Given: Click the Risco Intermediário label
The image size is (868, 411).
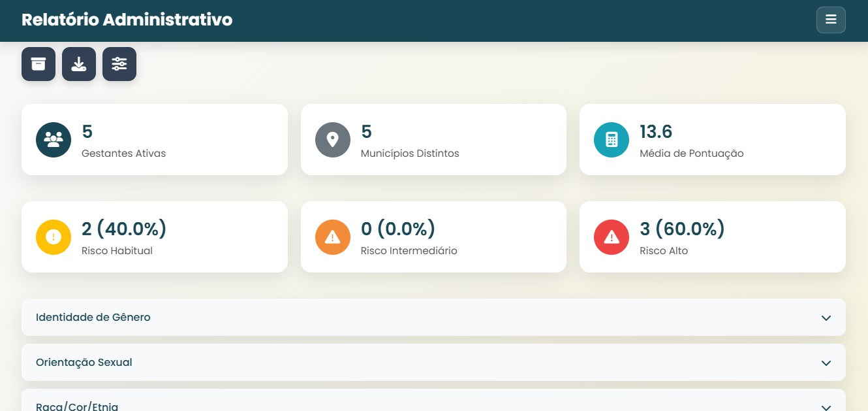Looking at the screenshot, I should click(409, 251).
